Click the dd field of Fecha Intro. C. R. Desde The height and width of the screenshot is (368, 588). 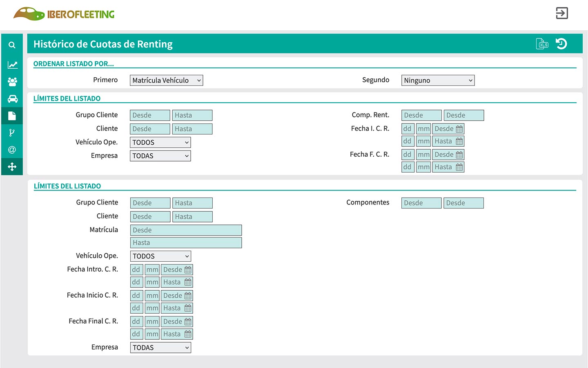tap(136, 269)
